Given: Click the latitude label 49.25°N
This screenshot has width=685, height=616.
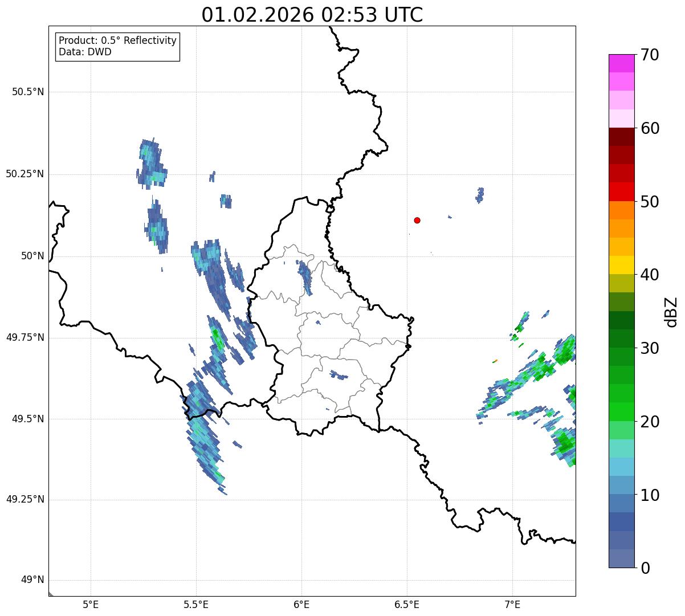Looking at the screenshot, I should tap(25, 499).
